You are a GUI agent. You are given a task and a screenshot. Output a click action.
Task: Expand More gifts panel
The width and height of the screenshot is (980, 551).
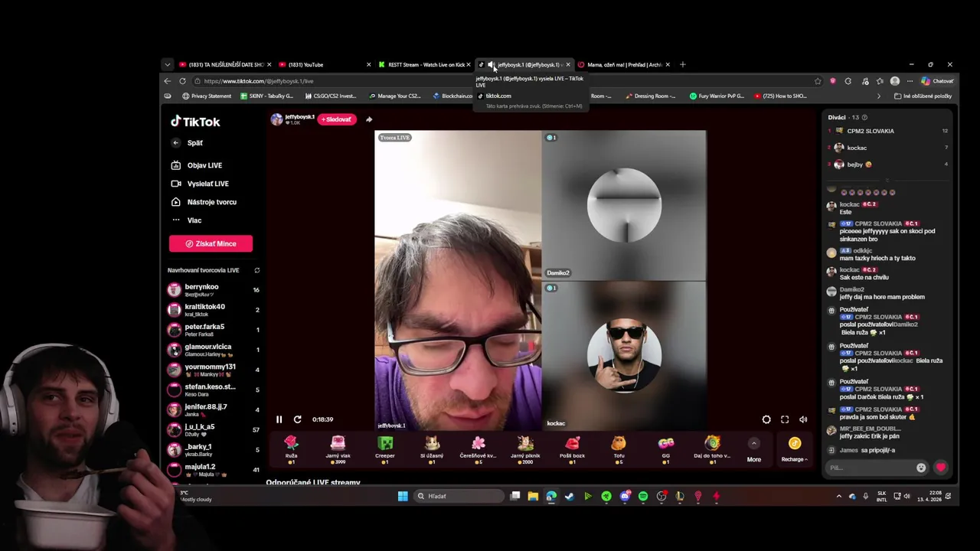point(754,450)
